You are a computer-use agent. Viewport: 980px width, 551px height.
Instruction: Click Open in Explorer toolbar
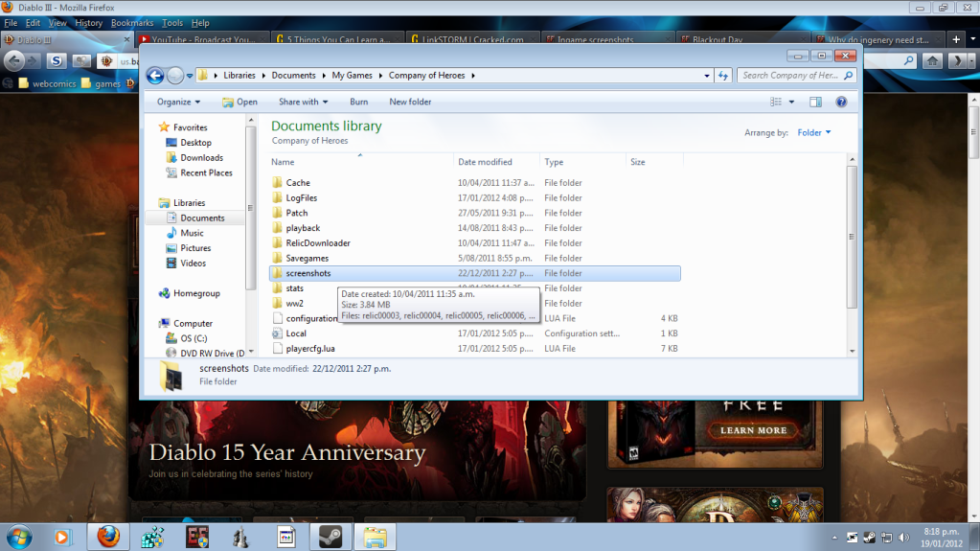tap(240, 102)
